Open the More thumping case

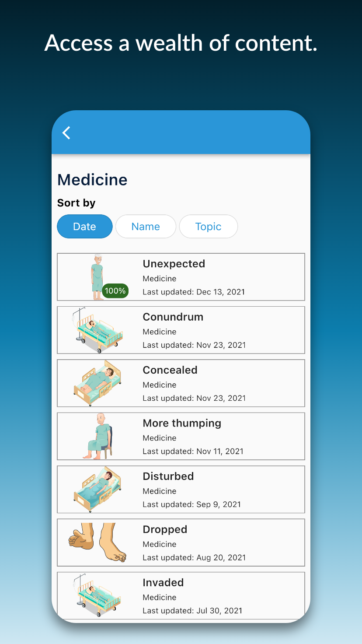point(181,436)
